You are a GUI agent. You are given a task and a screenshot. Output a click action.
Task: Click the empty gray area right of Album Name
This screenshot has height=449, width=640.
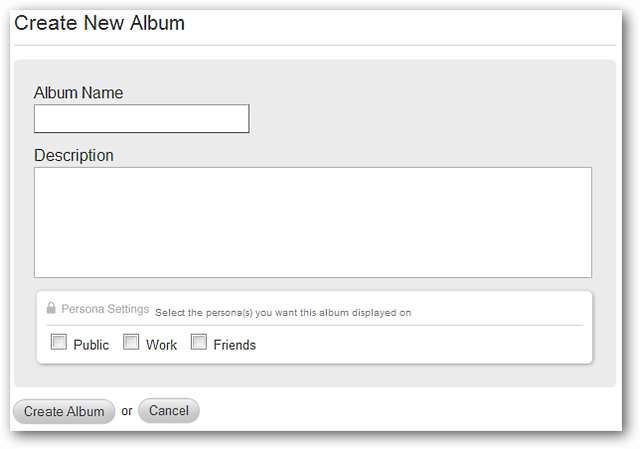click(x=420, y=119)
